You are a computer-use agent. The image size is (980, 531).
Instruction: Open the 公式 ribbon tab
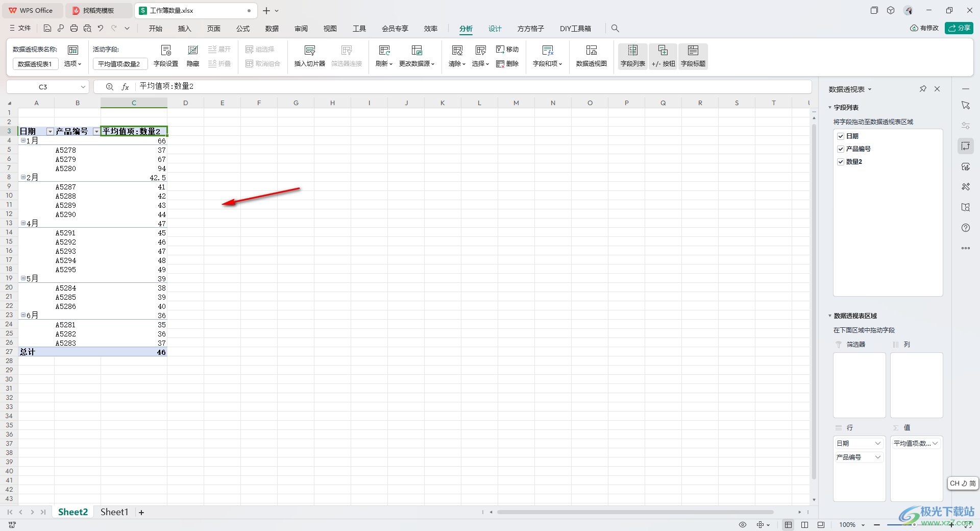[x=243, y=29]
